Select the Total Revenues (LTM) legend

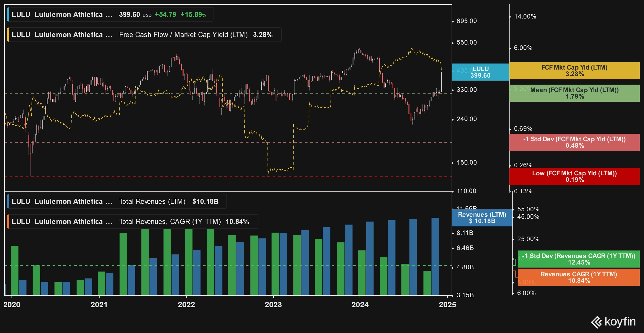point(117,201)
